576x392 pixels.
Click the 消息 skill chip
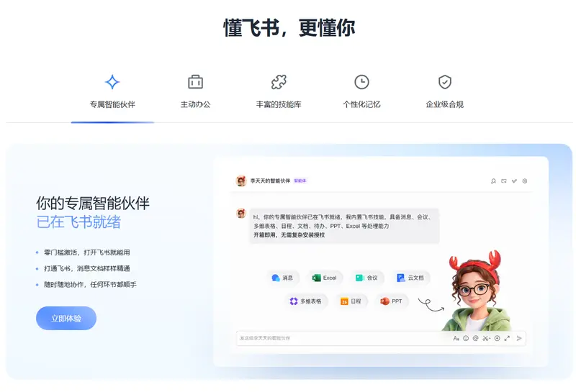282,278
